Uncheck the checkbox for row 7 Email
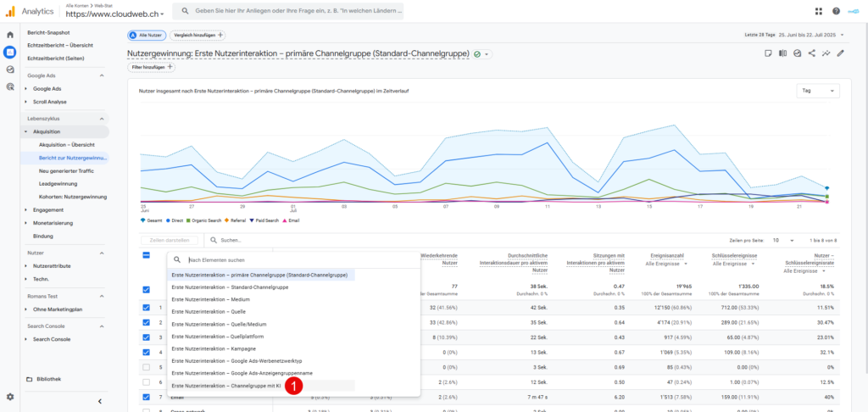868x412 pixels. click(147, 396)
